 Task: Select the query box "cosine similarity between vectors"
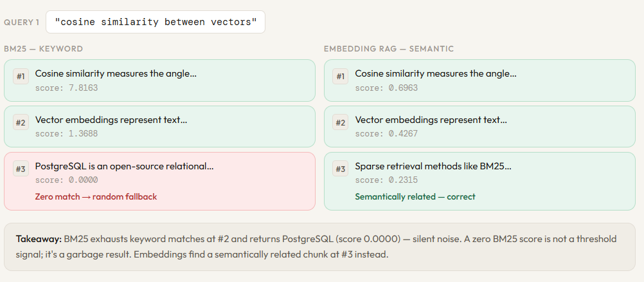point(156,22)
